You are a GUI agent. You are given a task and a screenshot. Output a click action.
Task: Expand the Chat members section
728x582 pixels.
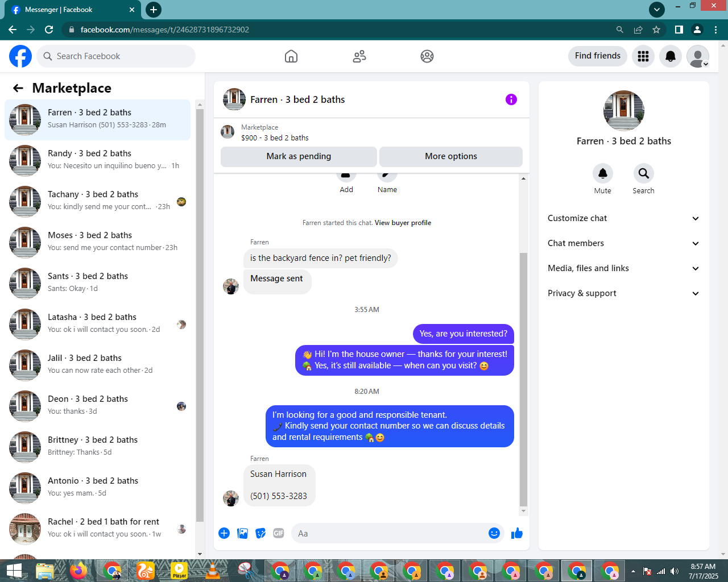tap(623, 243)
